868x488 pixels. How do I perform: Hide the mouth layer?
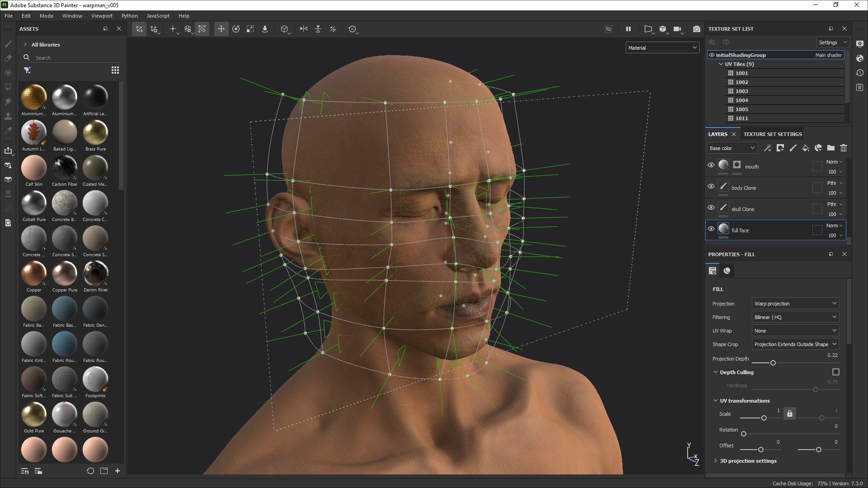(x=711, y=165)
